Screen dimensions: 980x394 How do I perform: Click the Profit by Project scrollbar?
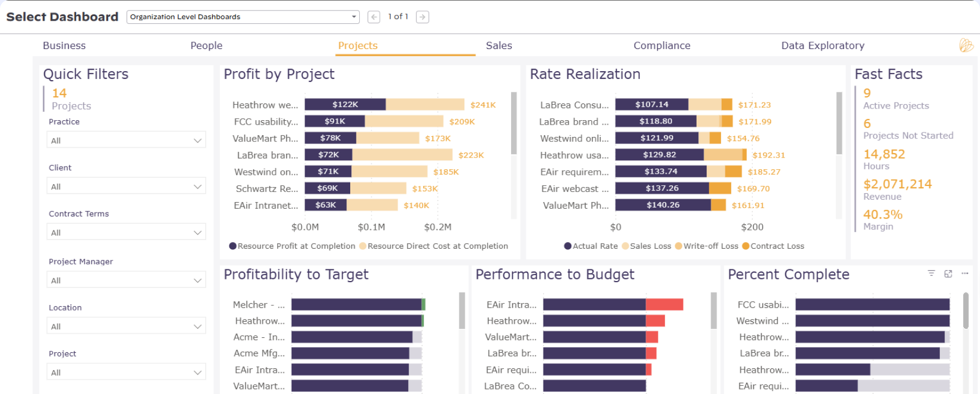(514, 123)
